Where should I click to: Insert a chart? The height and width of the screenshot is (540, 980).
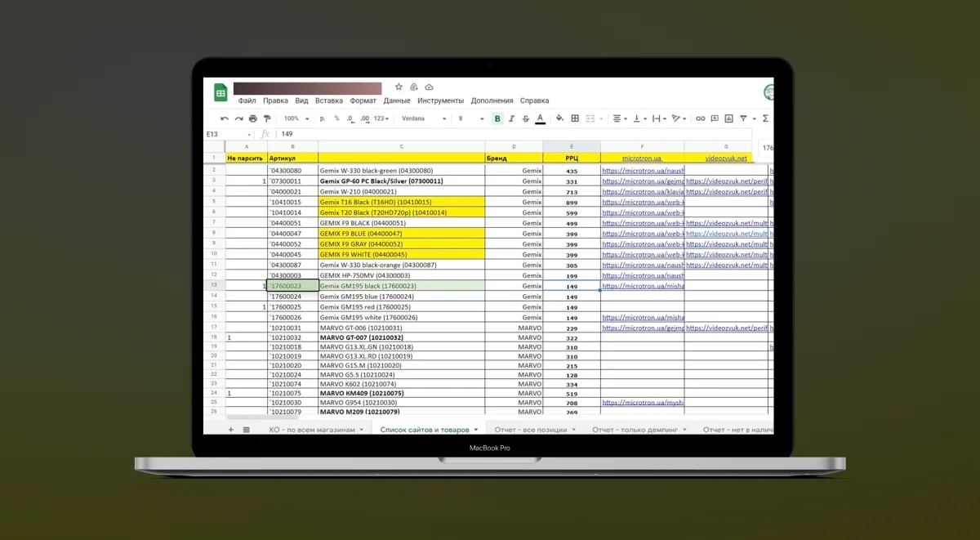pyautogui.click(x=729, y=118)
